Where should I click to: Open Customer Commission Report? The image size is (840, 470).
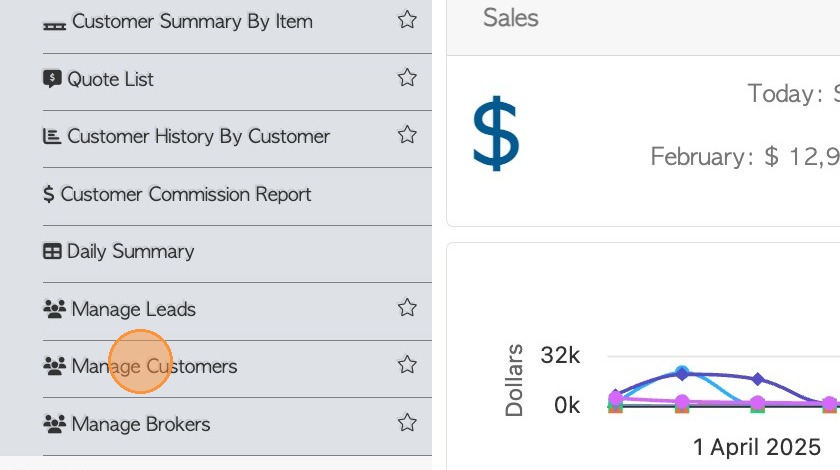(186, 194)
